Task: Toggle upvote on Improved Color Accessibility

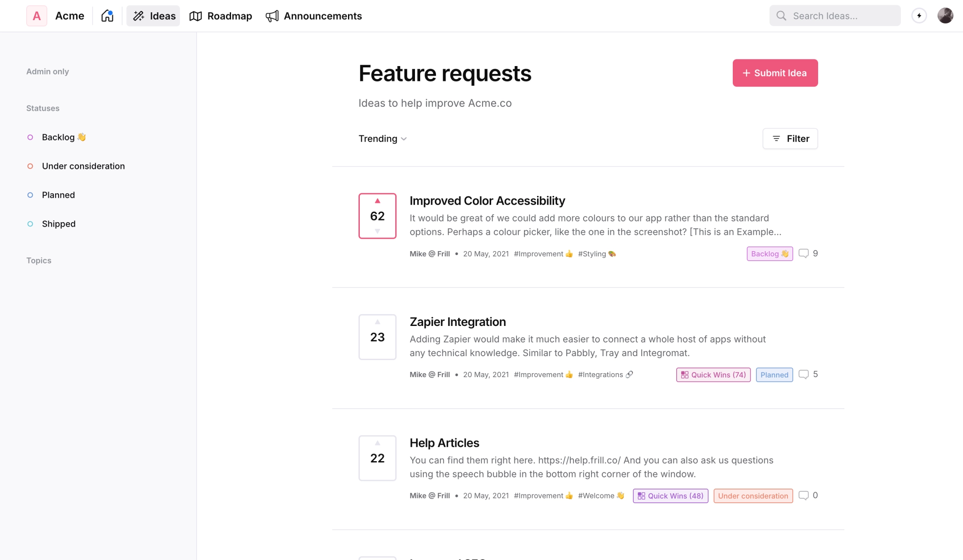Action: pos(377,201)
